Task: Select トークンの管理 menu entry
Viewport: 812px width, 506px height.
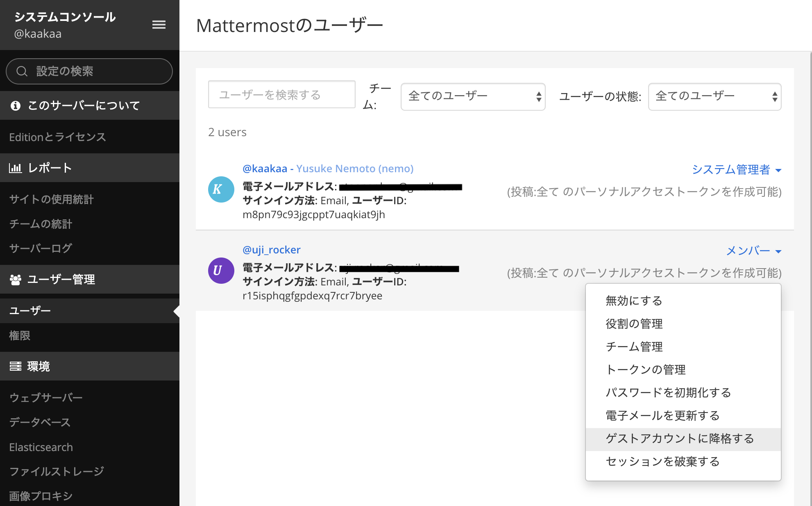Action: coord(683,369)
